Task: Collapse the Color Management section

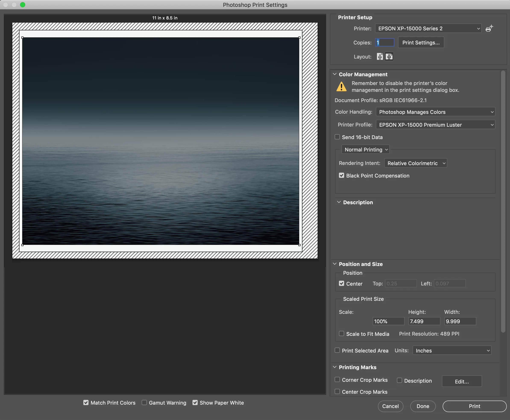Action: coord(335,74)
